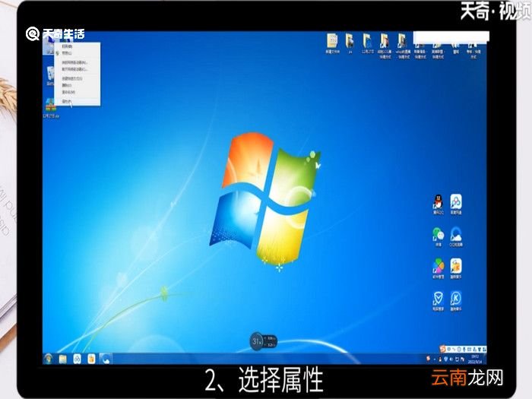Click the Sogou S icon in system tray
The height and width of the screenshot is (399, 532).
coord(429,358)
